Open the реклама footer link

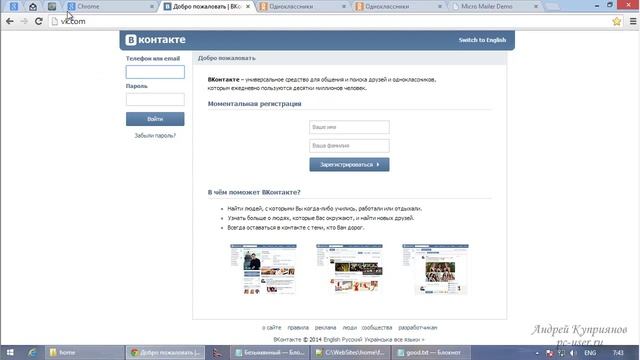325,327
